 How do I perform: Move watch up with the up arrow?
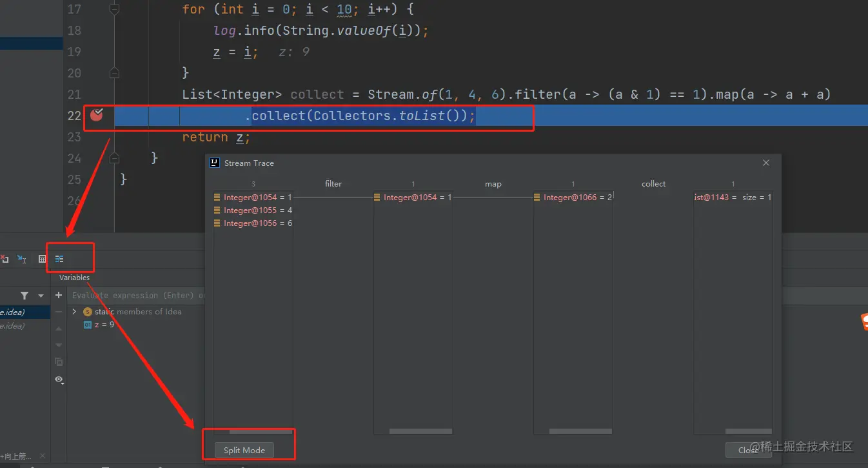pyautogui.click(x=59, y=329)
